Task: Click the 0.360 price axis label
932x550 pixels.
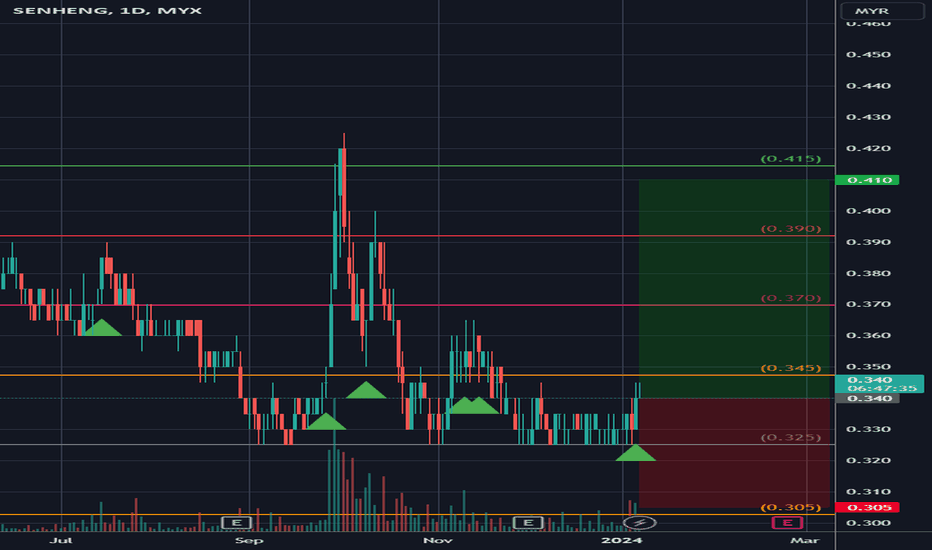Action: [868, 335]
